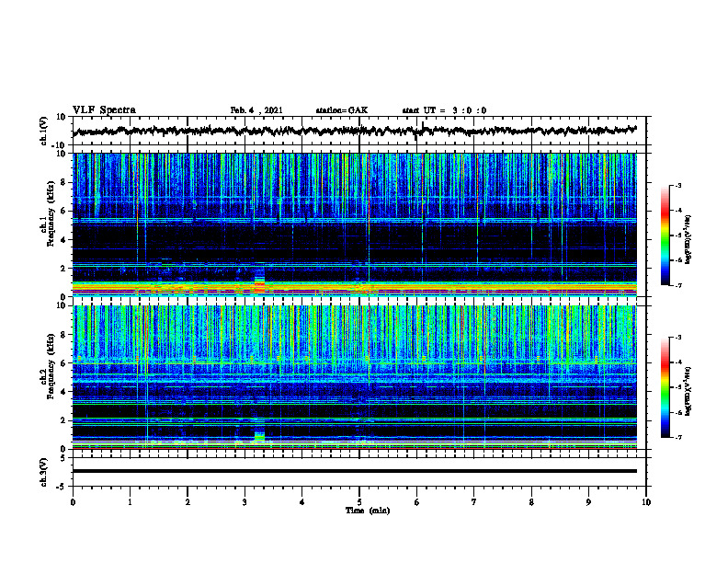The image size is (728, 563).
Task: Click the date text 'Feb. 4, 2021'
Action: click(256, 110)
